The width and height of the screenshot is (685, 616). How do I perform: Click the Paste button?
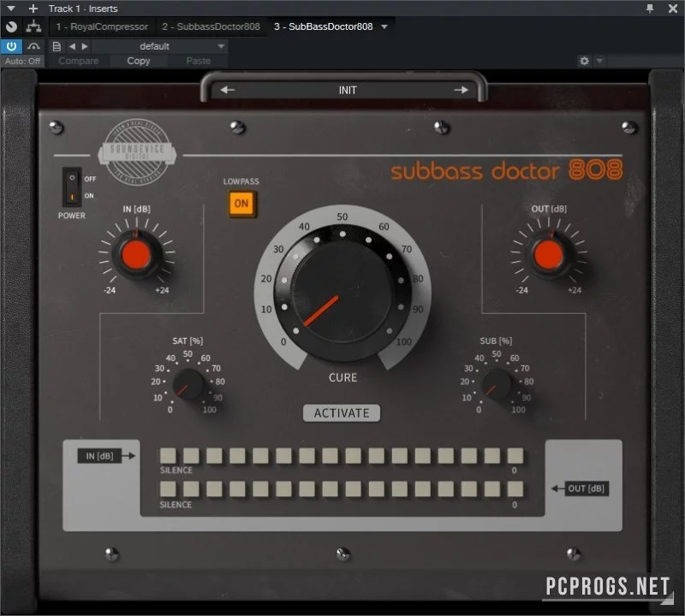[199, 61]
